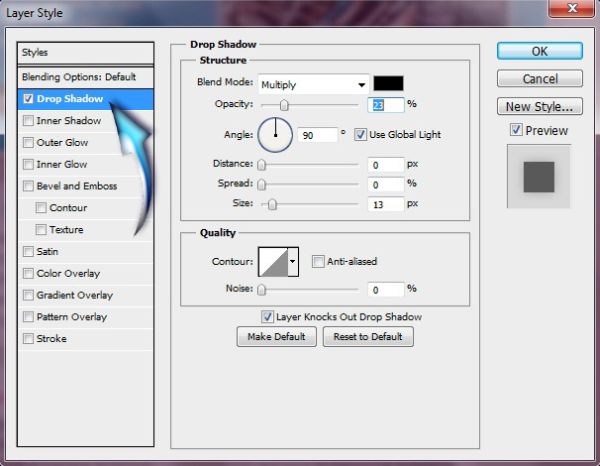600x466 pixels.
Task: Click the Reset to Default button
Action: click(x=368, y=337)
